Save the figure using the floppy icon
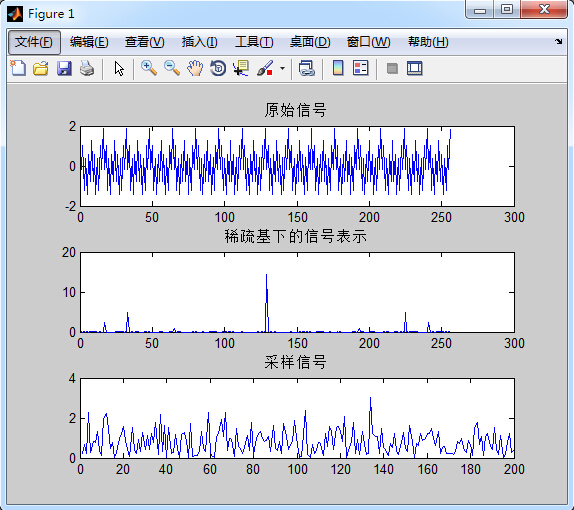This screenshot has height=510, width=574. [x=64, y=68]
